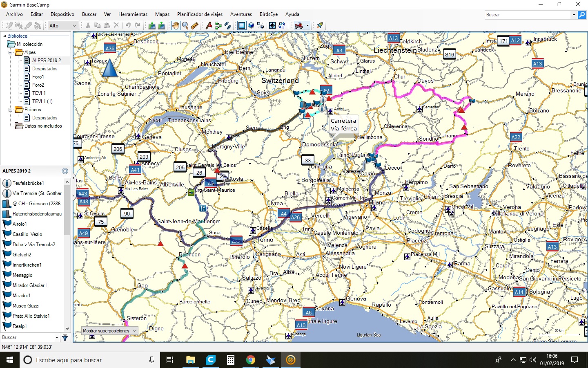
Task: Click the motorcycle activity profile icon
Action: [299, 25]
